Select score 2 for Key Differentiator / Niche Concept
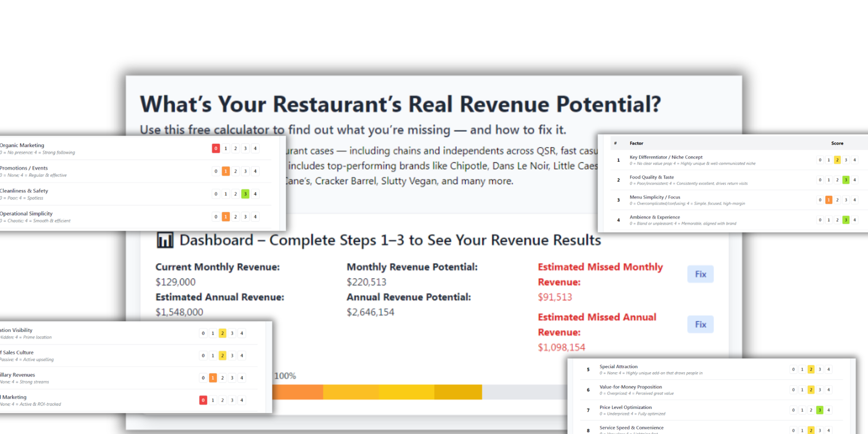The image size is (868, 434). [x=837, y=160]
